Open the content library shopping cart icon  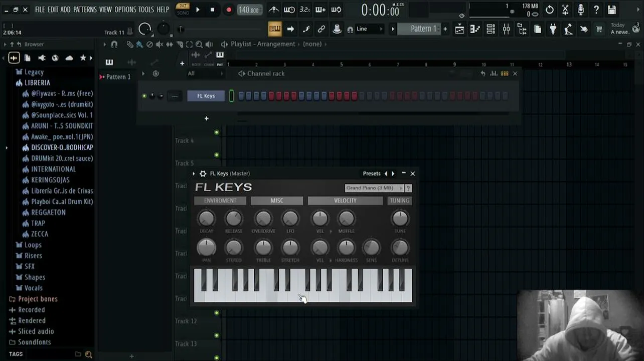599,29
